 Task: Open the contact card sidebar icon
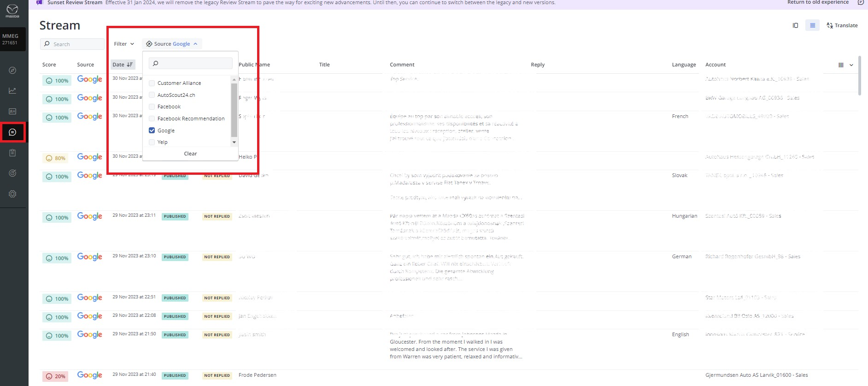(x=12, y=112)
